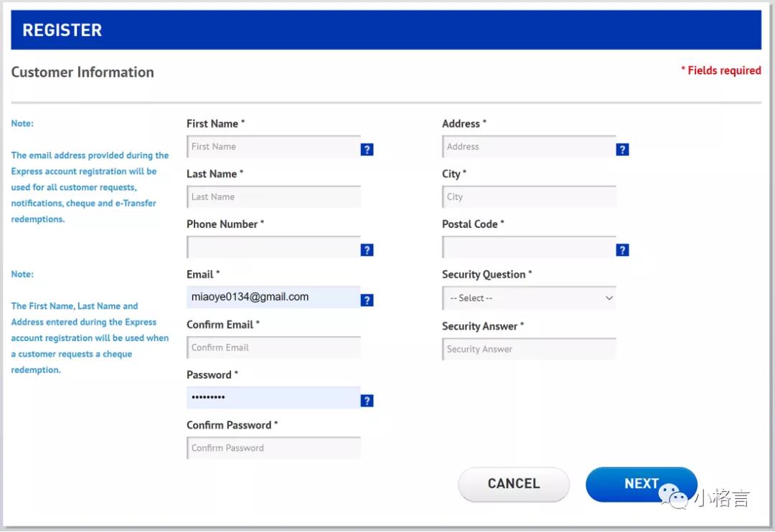Image resolution: width=775 pixels, height=532 pixels.
Task: Focus the First Name input field
Action: [x=273, y=147]
